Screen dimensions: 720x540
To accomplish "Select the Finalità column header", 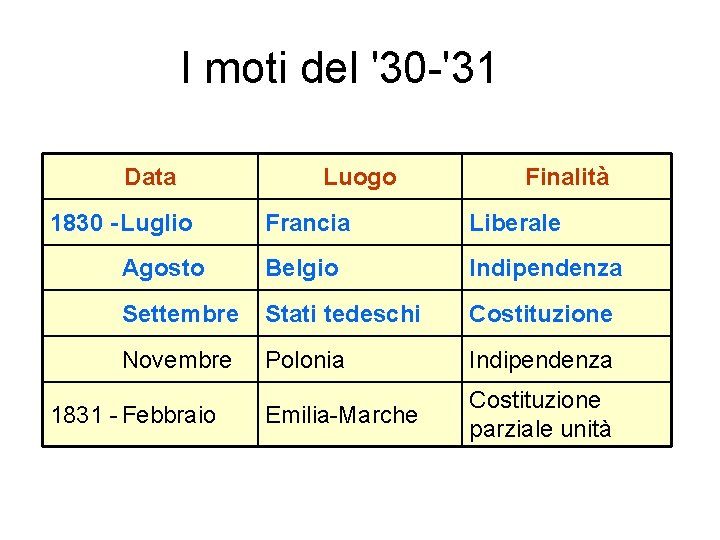I will (567, 178).
